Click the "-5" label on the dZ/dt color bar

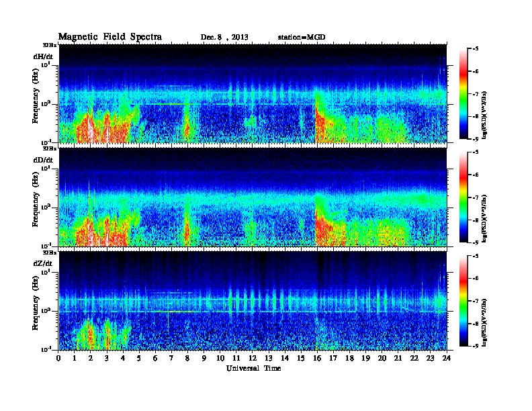click(x=476, y=256)
